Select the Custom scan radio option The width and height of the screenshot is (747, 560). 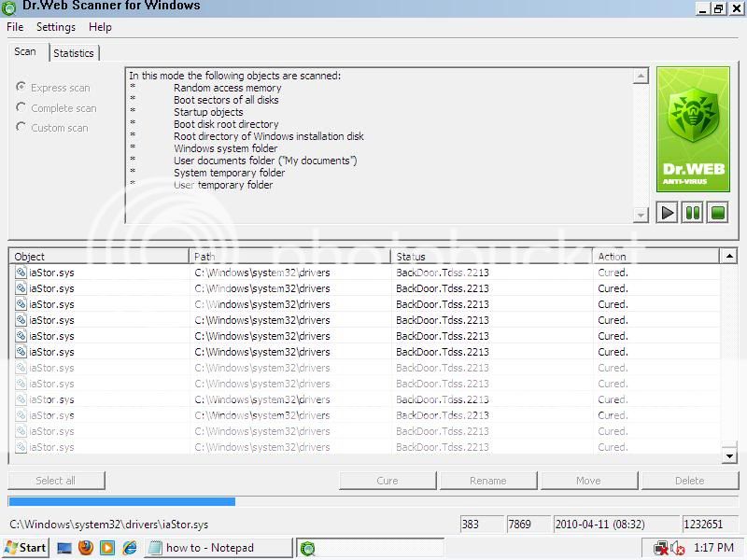pos(21,128)
